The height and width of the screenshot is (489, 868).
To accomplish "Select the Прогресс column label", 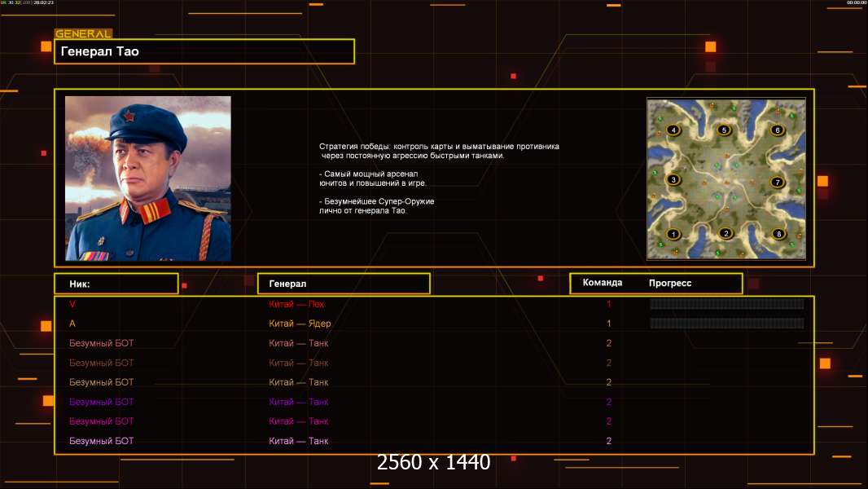I will click(670, 283).
